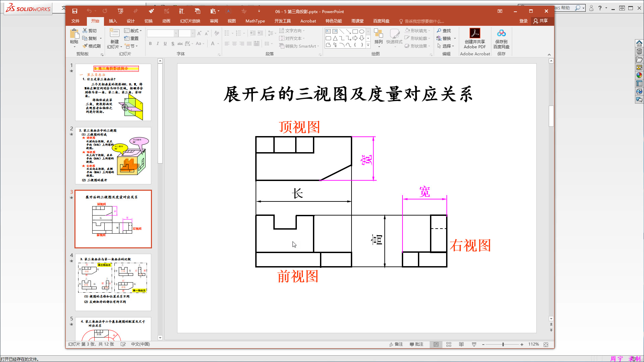Toggle text shadow S button
Image resolution: width=644 pixels, height=362 pixels.
[x=172, y=44]
